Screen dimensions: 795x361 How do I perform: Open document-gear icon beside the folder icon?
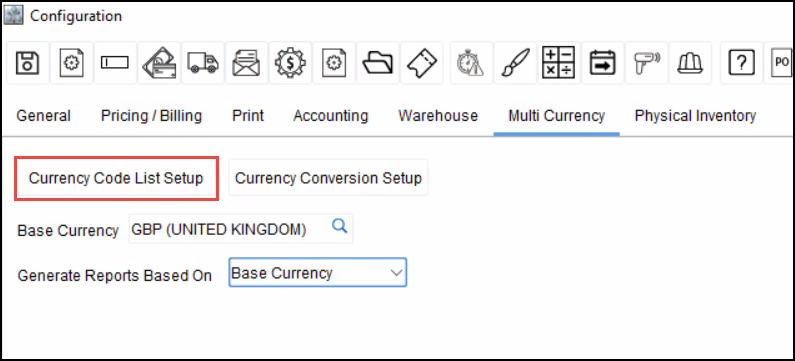tap(334, 63)
